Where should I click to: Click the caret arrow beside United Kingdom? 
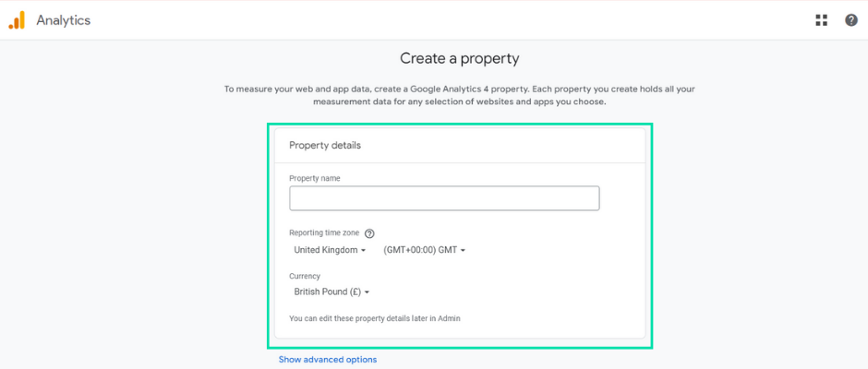click(363, 251)
